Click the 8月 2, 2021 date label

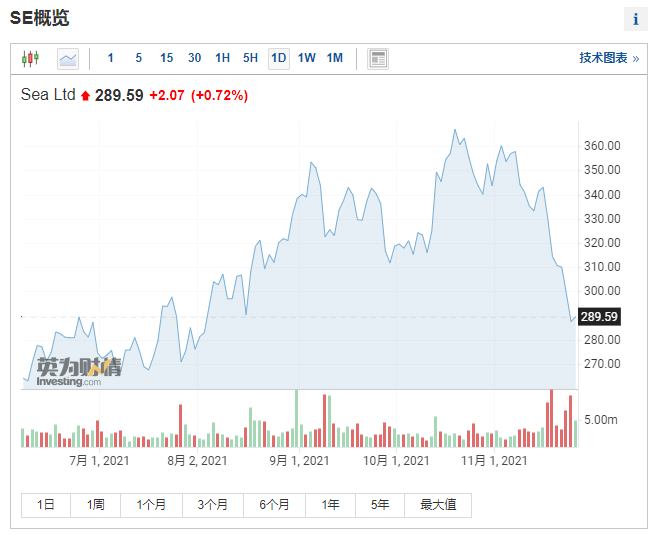pyautogui.click(x=197, y=461)
